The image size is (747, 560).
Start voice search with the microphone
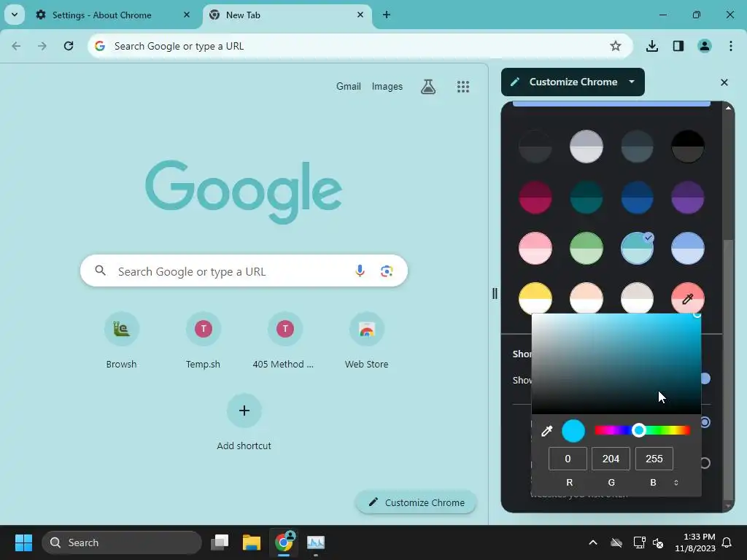coord(360,271)
